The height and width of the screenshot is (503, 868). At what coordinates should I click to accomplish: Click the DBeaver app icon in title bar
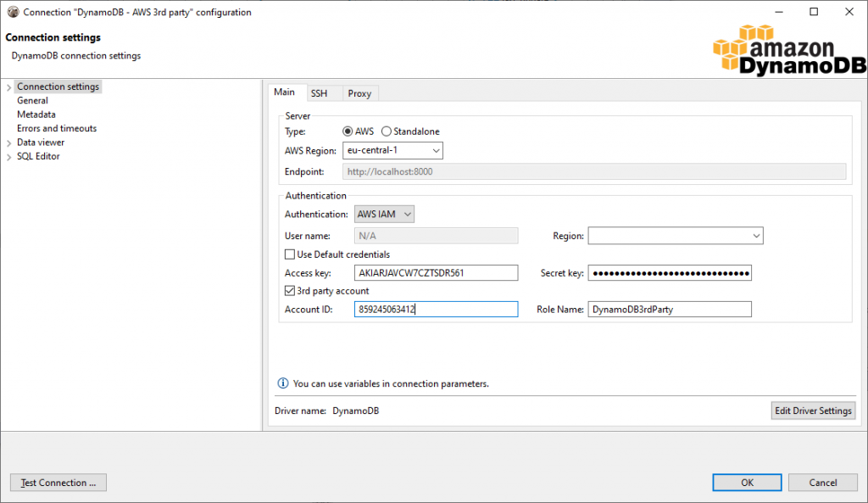pos(13,12)
